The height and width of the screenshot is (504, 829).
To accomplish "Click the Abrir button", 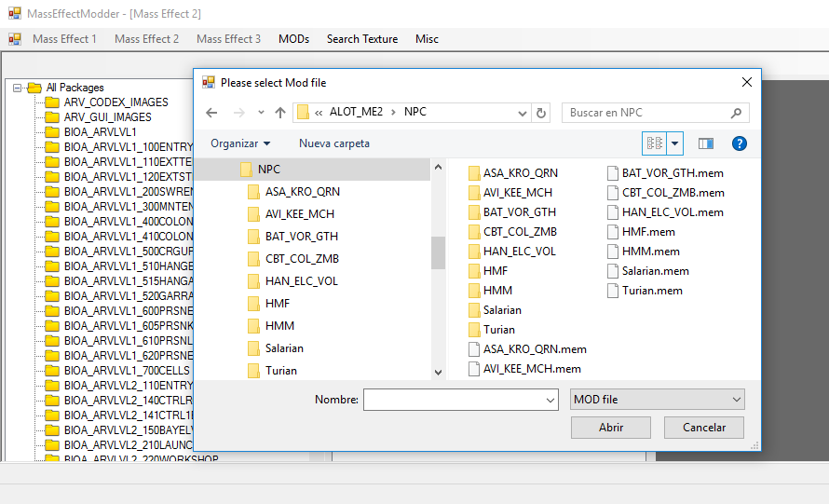I will (x=611, y=428).
